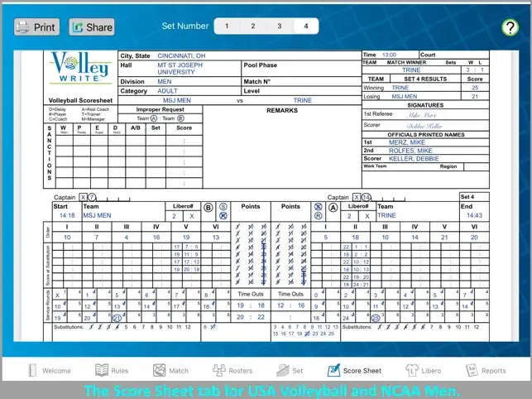This screenshot has width=532, height=399.
Task: Open the Libero tab
Action: coord(424,371)
